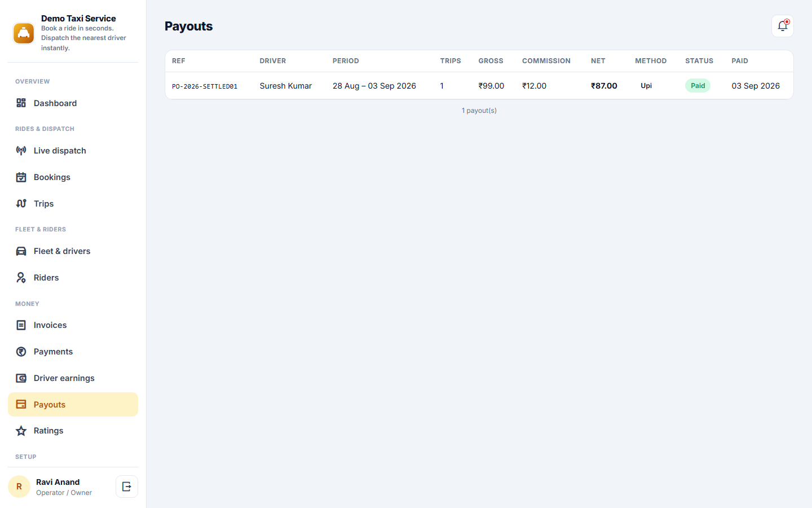This screenshot has width=812, height=508.
Task: Click the Demo Taxi Service title
Action: [78, 19]
